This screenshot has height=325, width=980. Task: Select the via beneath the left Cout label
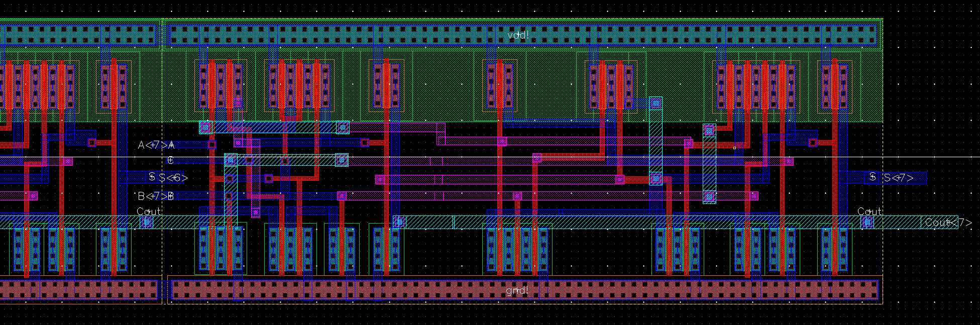(147, 222)
